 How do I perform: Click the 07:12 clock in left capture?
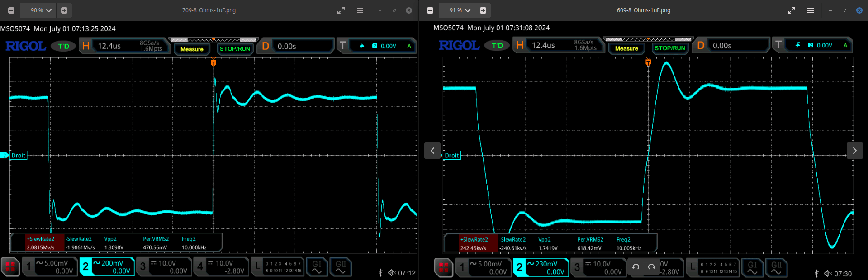pos(407,273)
